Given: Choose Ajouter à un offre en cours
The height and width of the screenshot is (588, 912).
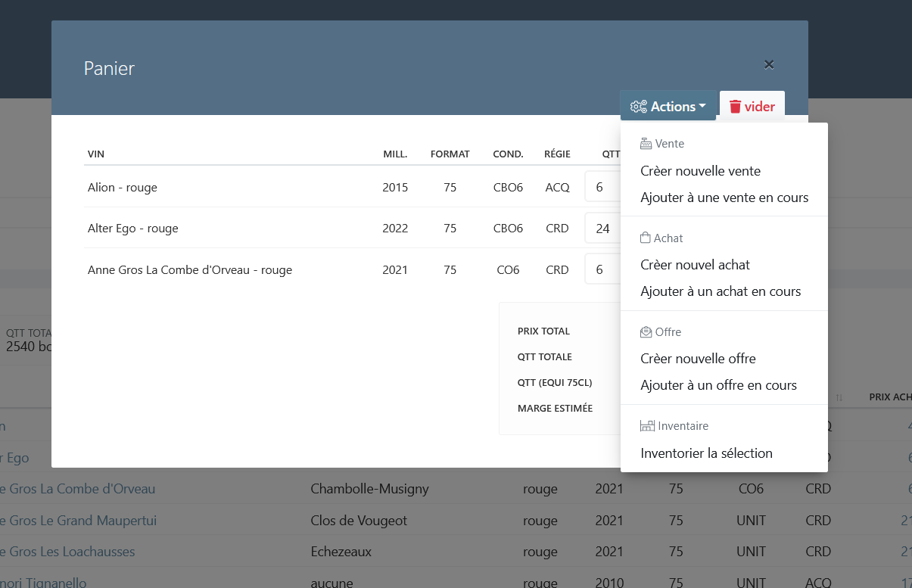Looking at the screenshot, I should coord(718,385).
